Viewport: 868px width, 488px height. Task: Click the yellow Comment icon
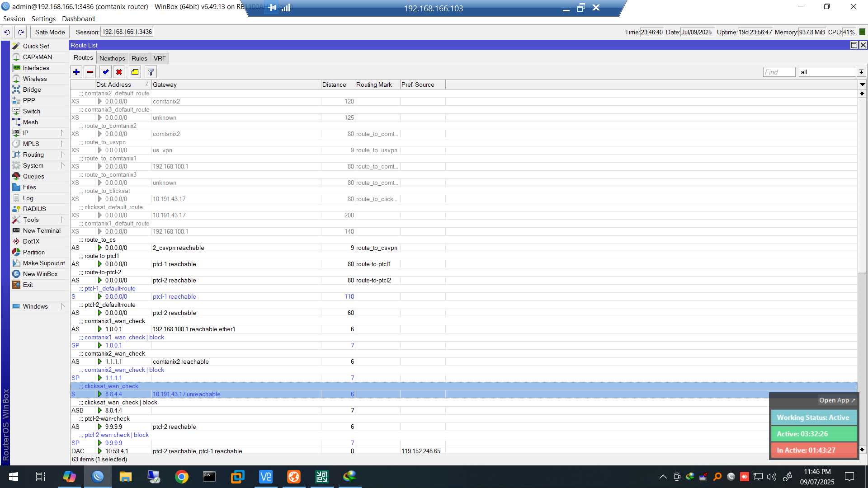135,72
